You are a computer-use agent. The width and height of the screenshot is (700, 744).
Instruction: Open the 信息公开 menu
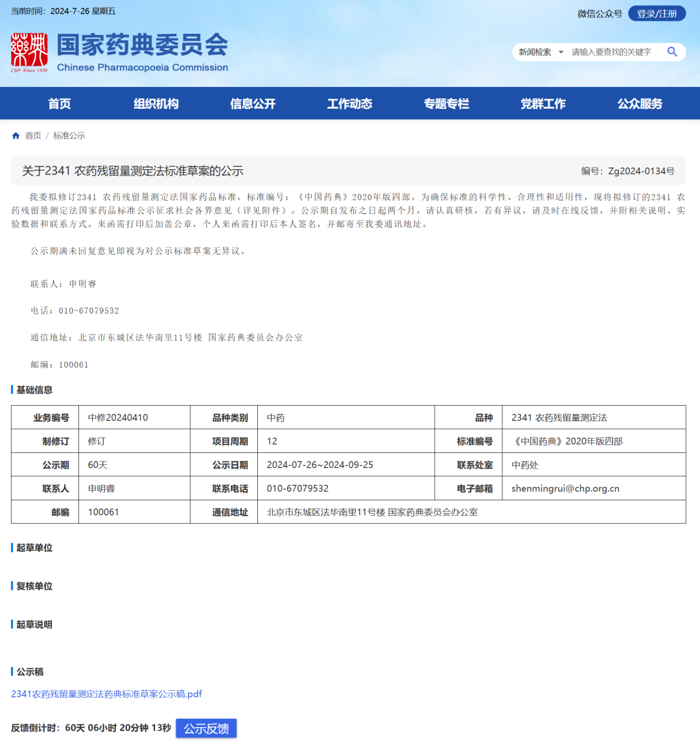252,103
